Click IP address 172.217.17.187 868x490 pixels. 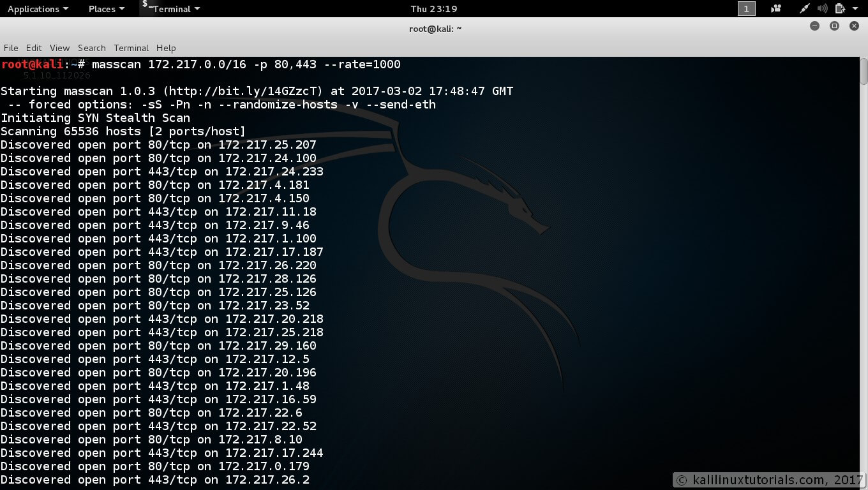274,252
